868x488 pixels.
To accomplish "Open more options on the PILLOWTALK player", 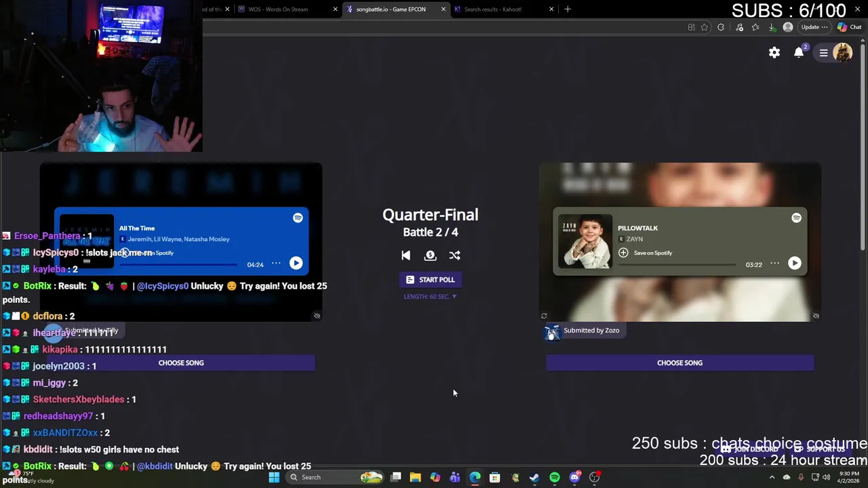I will 774,263.
